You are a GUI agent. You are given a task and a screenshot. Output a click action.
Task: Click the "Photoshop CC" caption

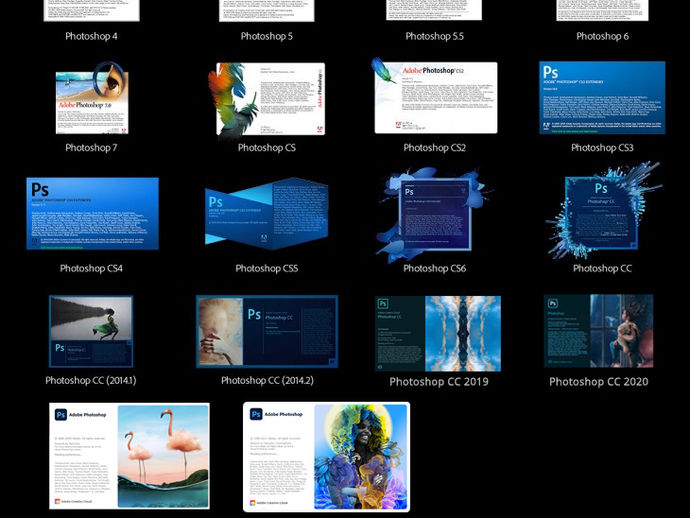click(602, 268)
